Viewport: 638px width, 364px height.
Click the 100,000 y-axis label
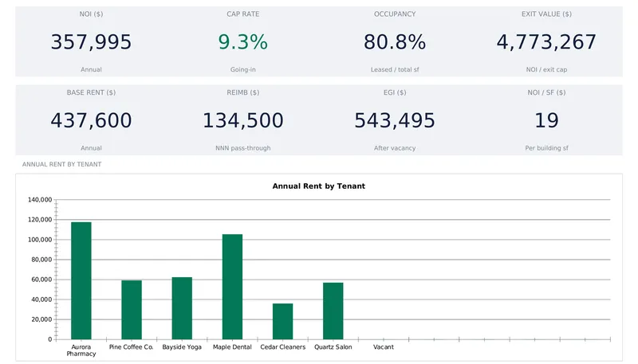40,240
